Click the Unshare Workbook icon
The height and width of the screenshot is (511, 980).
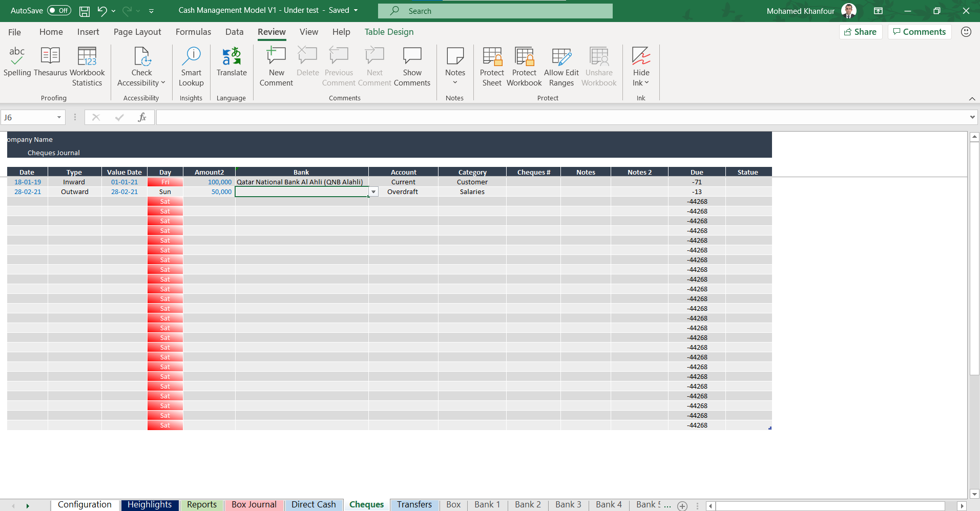click(x=599, y=56)
